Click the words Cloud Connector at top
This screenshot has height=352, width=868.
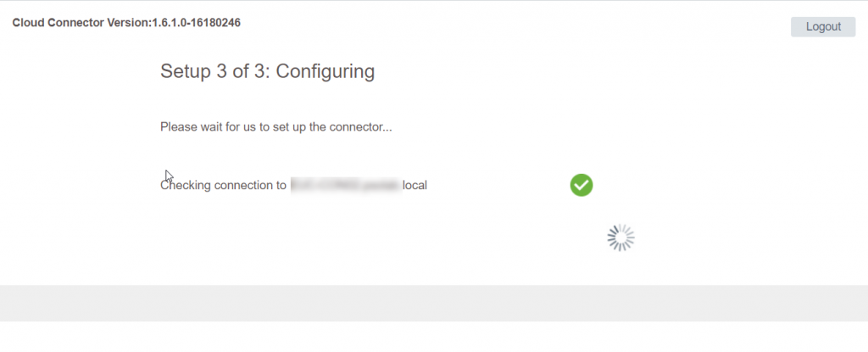[x=58, y=23]
